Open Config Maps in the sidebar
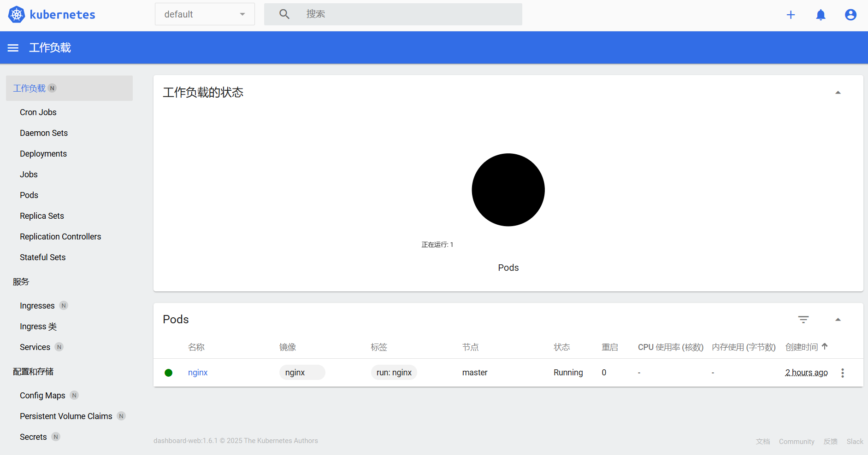The width and height of the screenshot is (868, 455). point(42,396)
